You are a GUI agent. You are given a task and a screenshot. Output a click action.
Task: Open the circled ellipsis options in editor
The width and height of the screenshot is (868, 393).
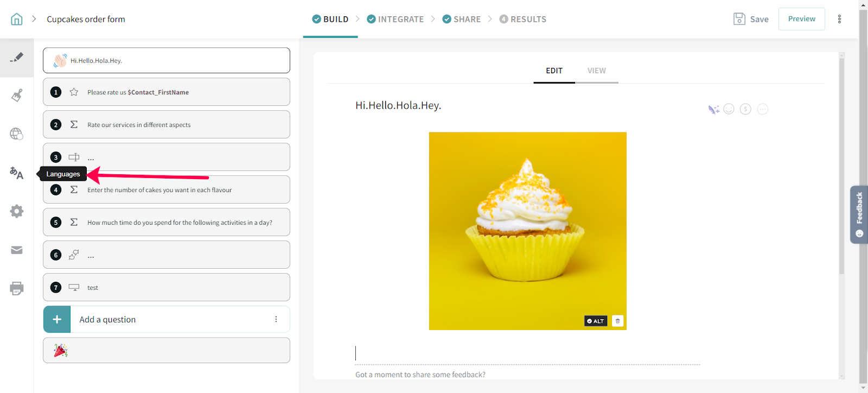763,109
